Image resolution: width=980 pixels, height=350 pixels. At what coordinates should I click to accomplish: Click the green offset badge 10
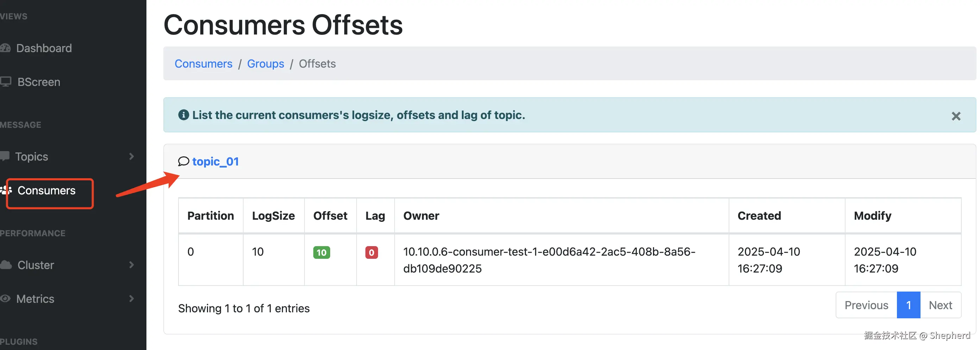pos(321,252)
